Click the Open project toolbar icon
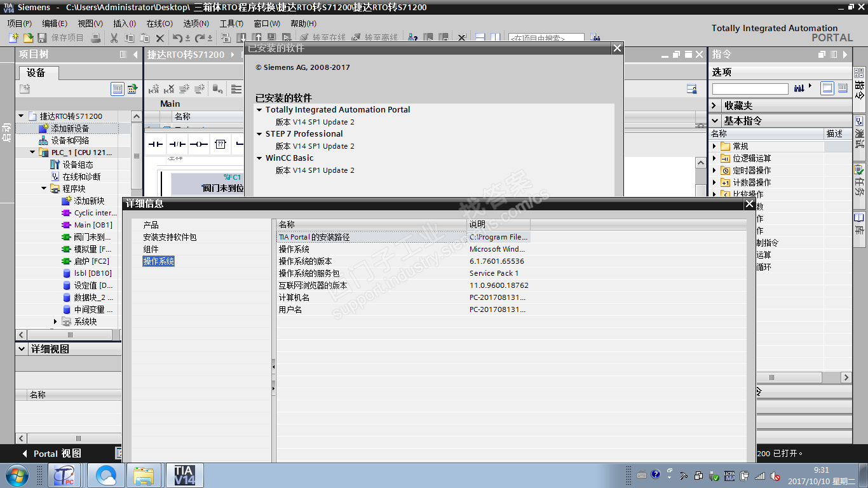The width and height of the screenshot is (868, 488). 28,38
